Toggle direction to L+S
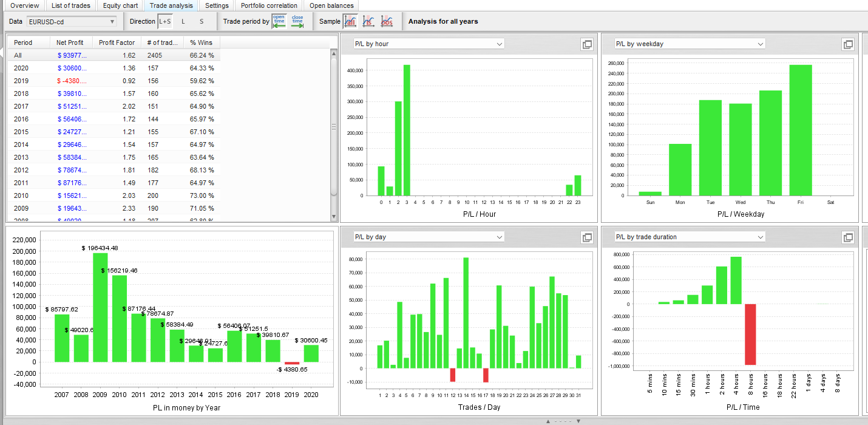868x425 pixels. pos(164,21)
